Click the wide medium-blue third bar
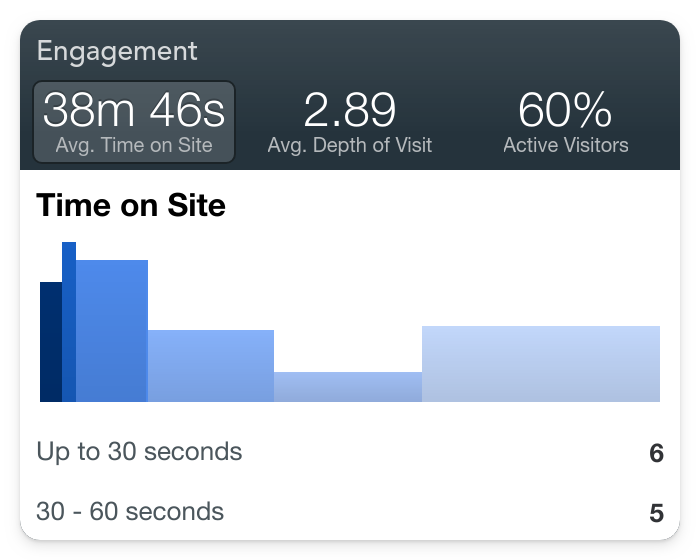This screenshot has height=560, width=700. [112, 331]
